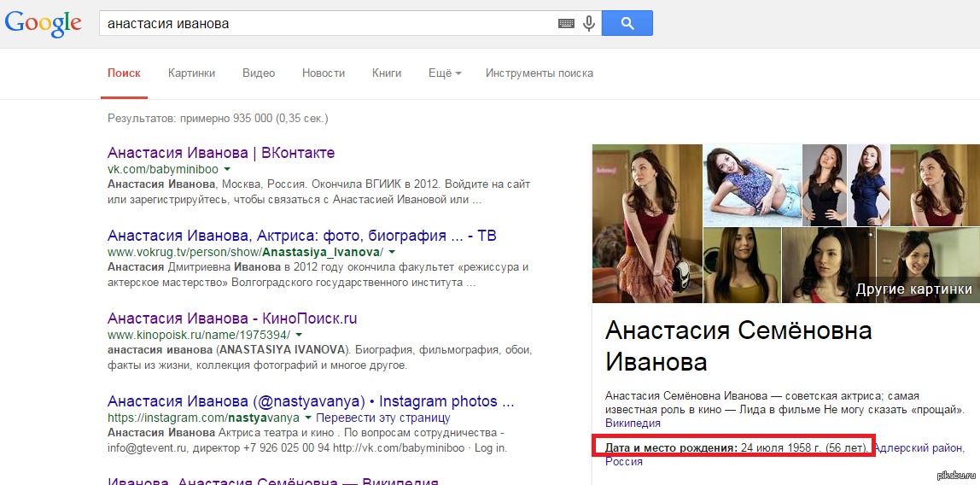Open large left photo with red top
The image size is (980, 485).
(647, 224)
